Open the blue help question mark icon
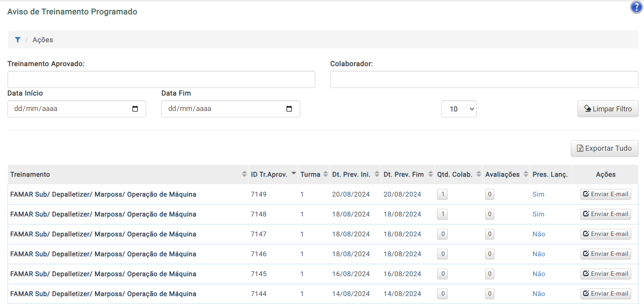This screenshot has height=304, width=644. pyautogui.click(x=636, y=7)
